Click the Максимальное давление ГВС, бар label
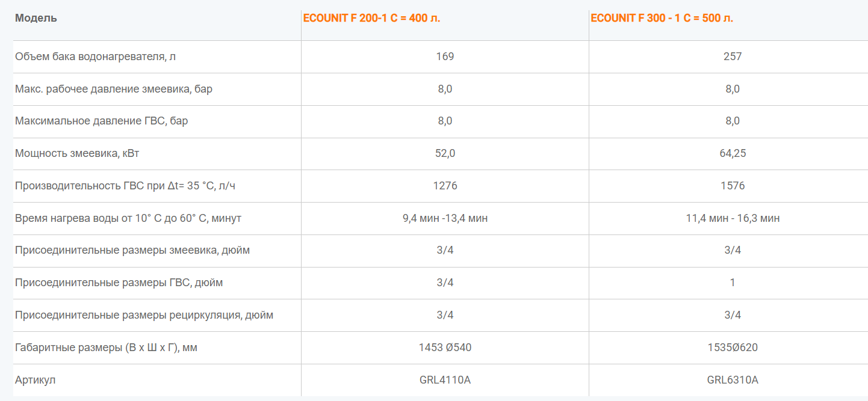This screenshot has height=401, width=868. (101, 121)
